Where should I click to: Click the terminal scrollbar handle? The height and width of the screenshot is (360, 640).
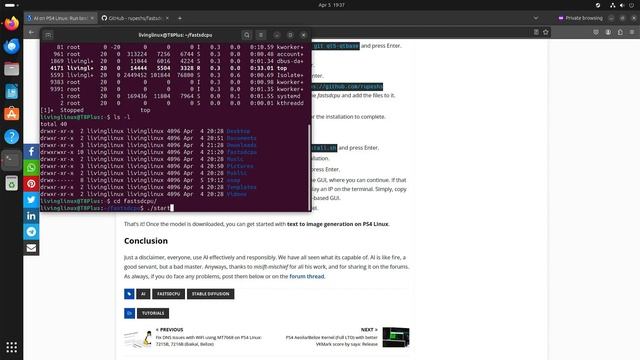(309, 167)
